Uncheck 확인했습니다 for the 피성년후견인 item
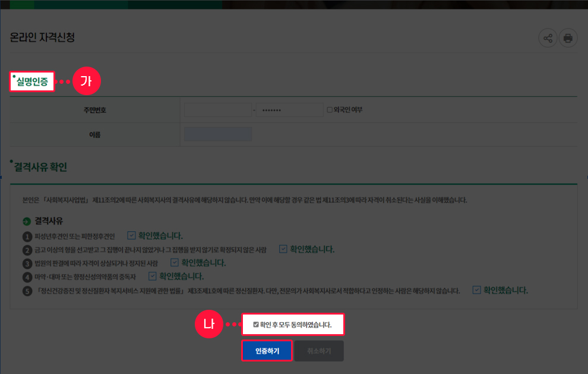Viewport: 588px width, 374px height. click(x=130, y=234)
